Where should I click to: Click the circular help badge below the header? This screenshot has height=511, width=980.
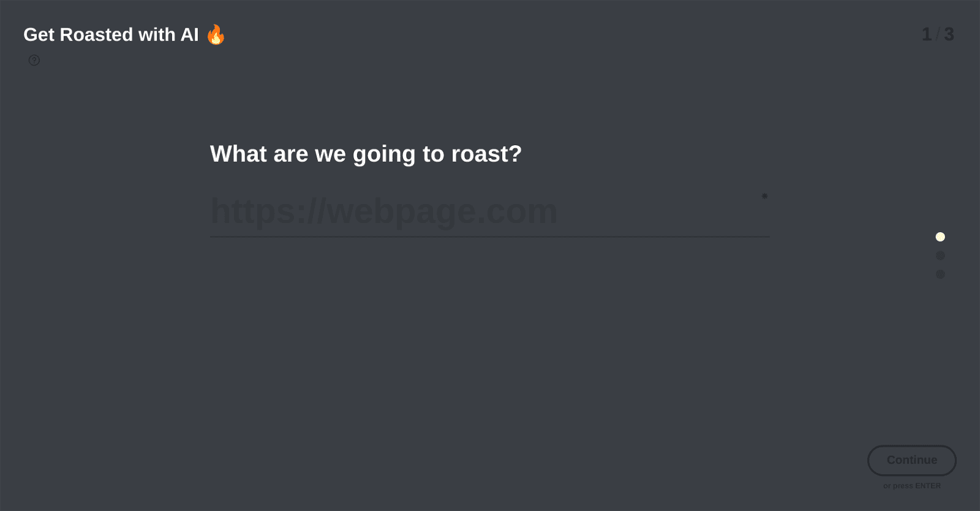tap(34, 60)
